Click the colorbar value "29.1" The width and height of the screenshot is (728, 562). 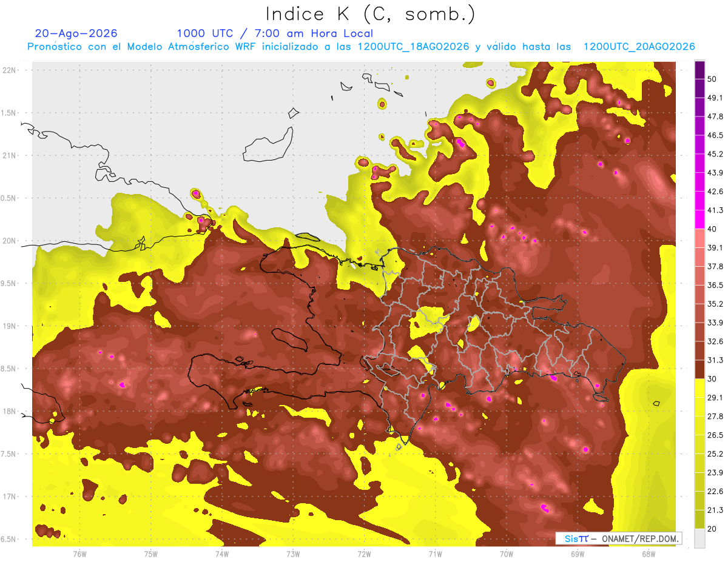pyautogui.click(x=715, y=398)
